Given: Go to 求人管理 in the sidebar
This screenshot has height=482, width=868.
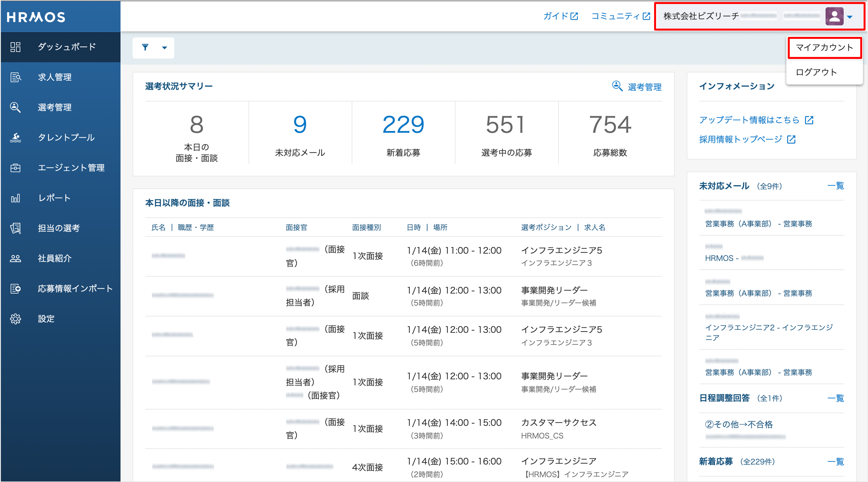Looking at the screenshot, I should point(61,77).
